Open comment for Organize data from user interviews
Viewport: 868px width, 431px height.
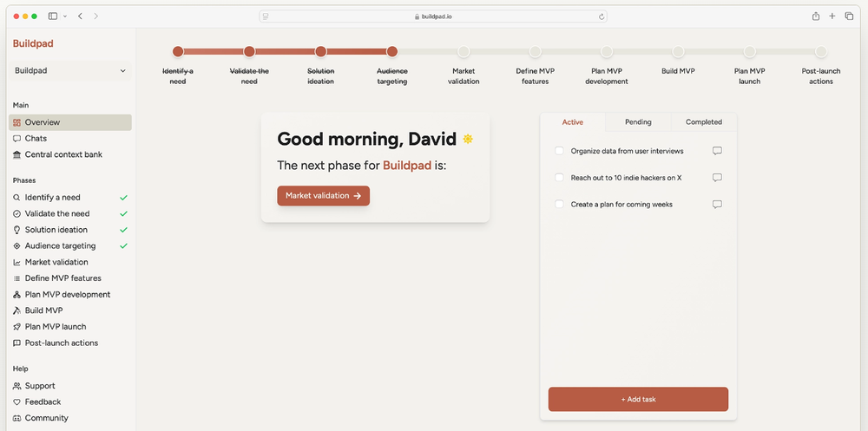click(717, 151)
